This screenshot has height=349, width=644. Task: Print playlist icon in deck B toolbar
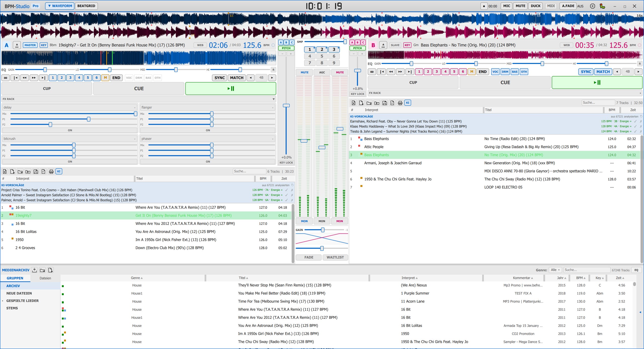click(400, 103)
